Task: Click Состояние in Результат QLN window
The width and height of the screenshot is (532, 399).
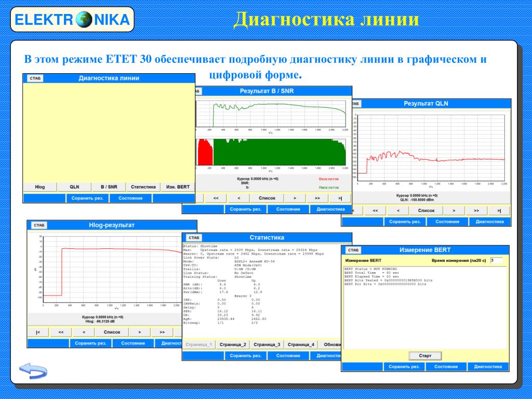Action: [x=447, y=222]
